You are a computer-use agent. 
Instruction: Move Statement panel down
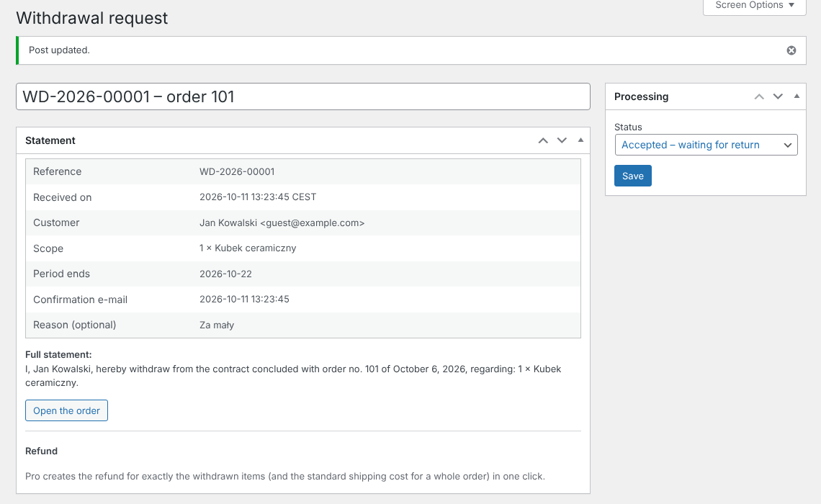pyautogui.click(x=562, y=140)
